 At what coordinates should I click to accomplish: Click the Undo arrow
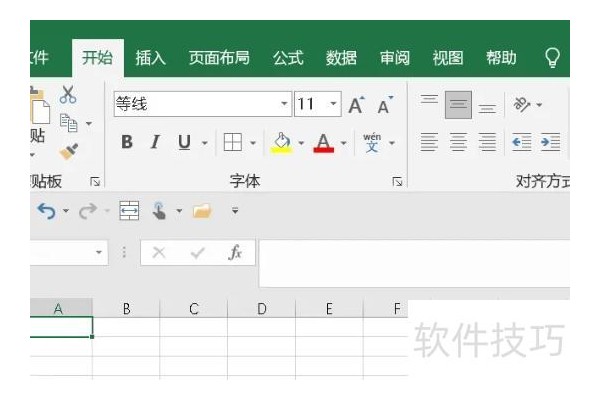[47, 211]
